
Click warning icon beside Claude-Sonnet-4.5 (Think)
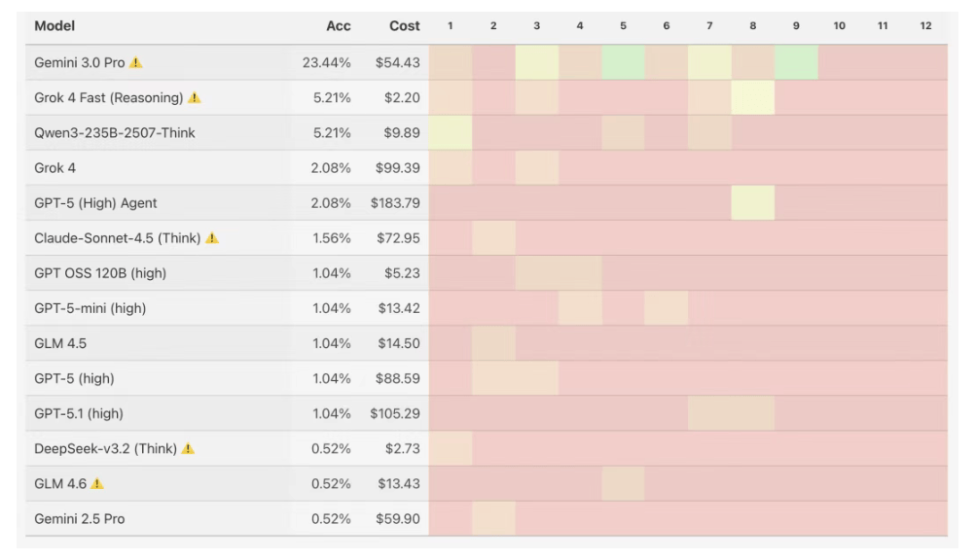212,238
